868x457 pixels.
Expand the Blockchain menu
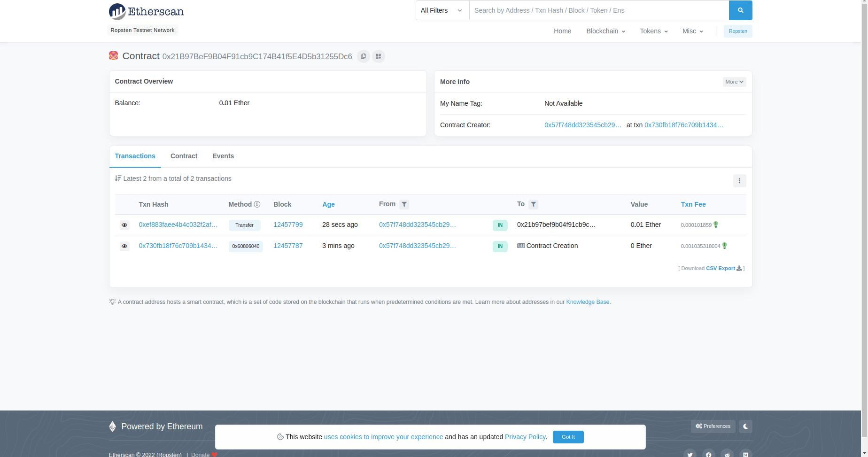[x=605, y=31]
